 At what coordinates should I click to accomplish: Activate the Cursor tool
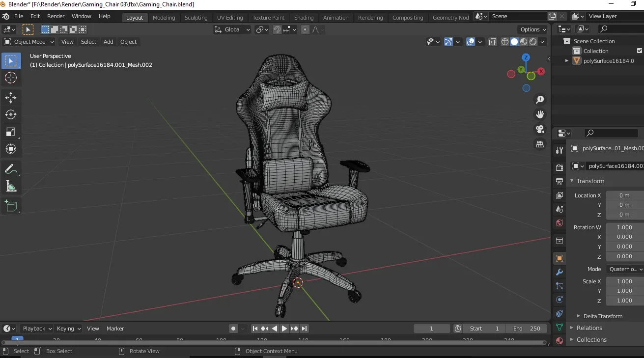[x=11, y=78]
